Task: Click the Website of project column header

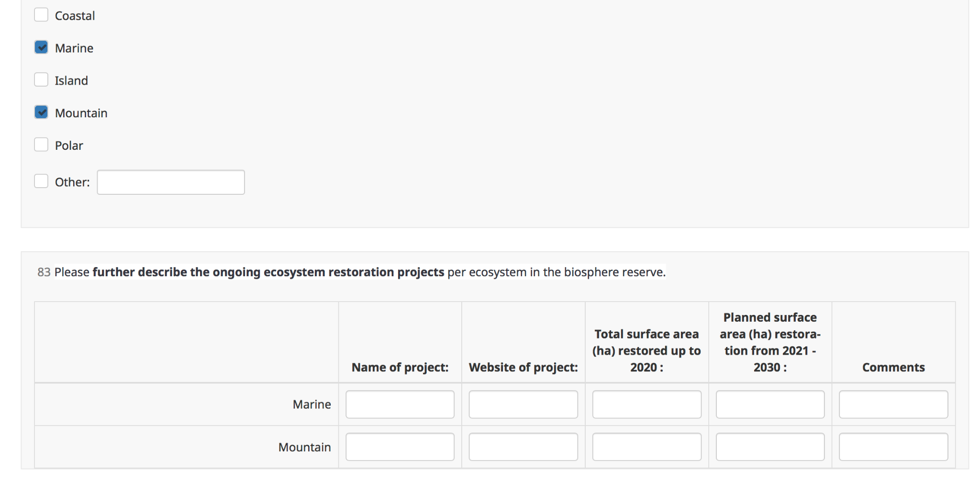Action: pos(523,367)
